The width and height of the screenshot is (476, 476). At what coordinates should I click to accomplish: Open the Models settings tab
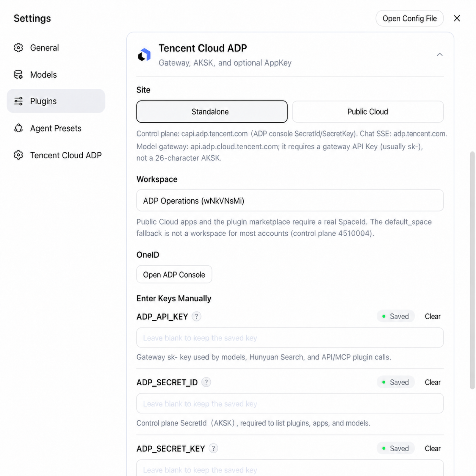pos(56,75)
